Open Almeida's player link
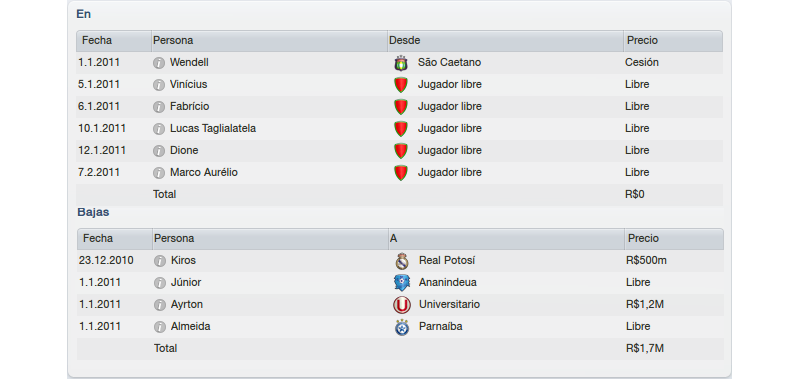Screen dimensions: 800x379 coord(191,326)
